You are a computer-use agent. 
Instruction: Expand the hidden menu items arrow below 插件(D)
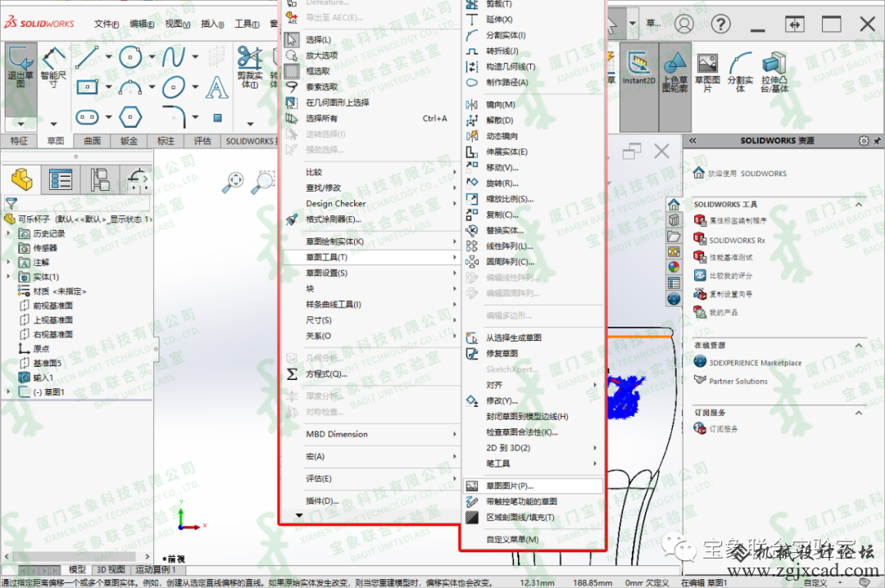pyautogui.click(x=299, y=515)
